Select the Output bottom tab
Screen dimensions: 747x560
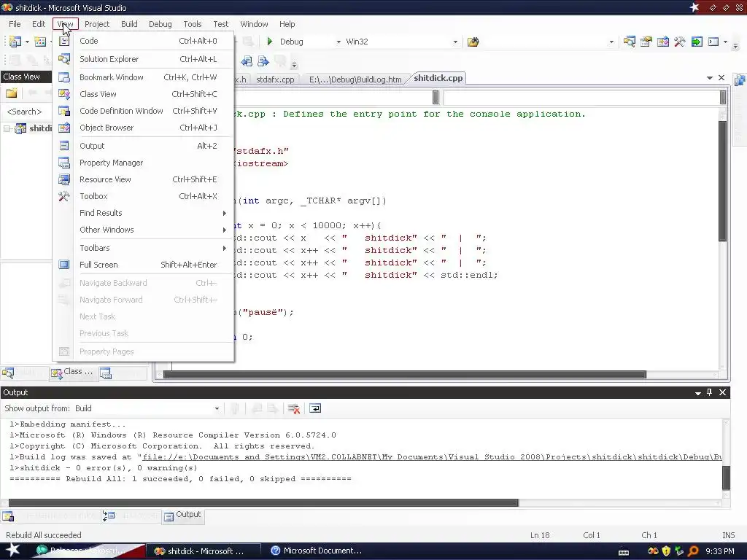[x=183, y=516]
